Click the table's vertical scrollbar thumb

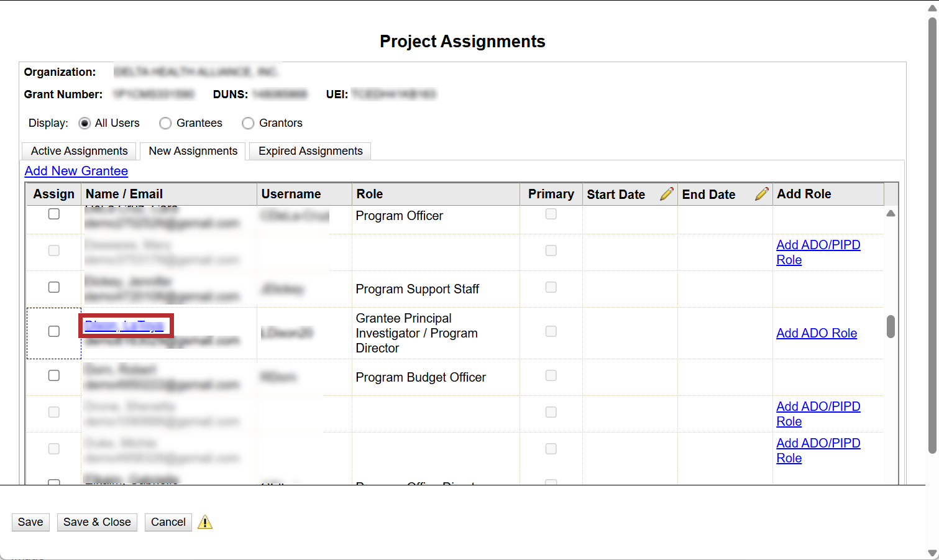[891, 326]
